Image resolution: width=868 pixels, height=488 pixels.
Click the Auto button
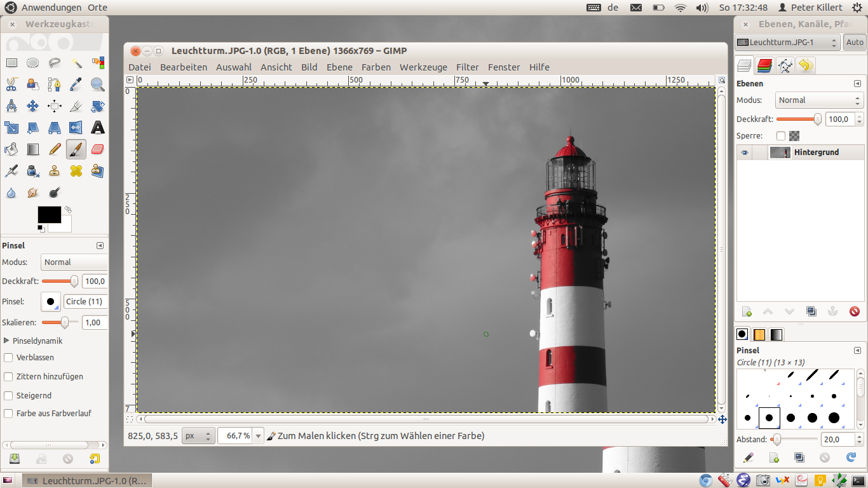coord(855,43)
